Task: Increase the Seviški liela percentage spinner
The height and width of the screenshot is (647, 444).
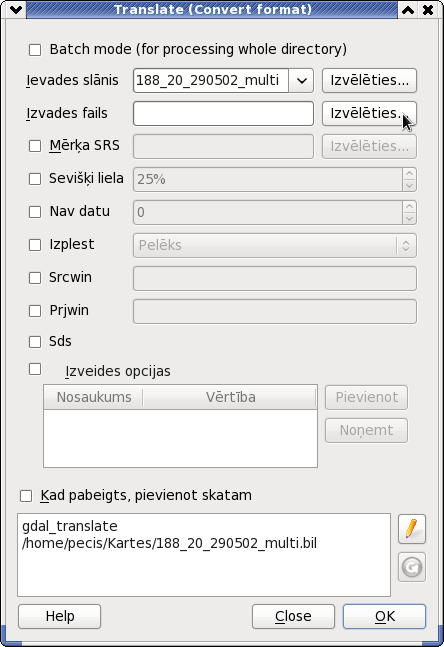Action: coord(409,174)
